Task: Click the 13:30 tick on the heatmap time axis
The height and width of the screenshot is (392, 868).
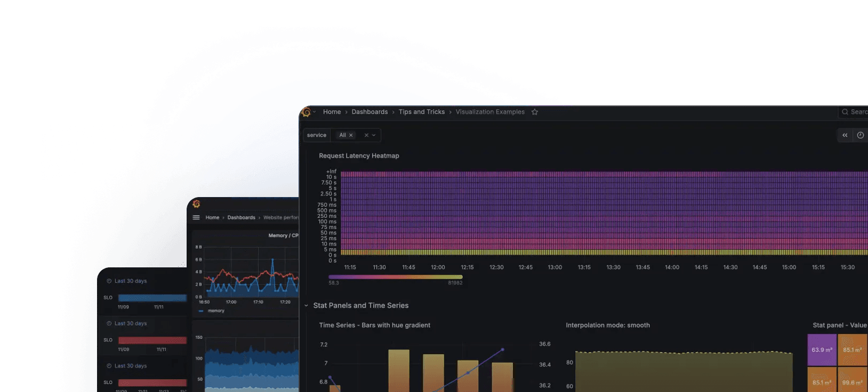Action: (x=613, y=267)
